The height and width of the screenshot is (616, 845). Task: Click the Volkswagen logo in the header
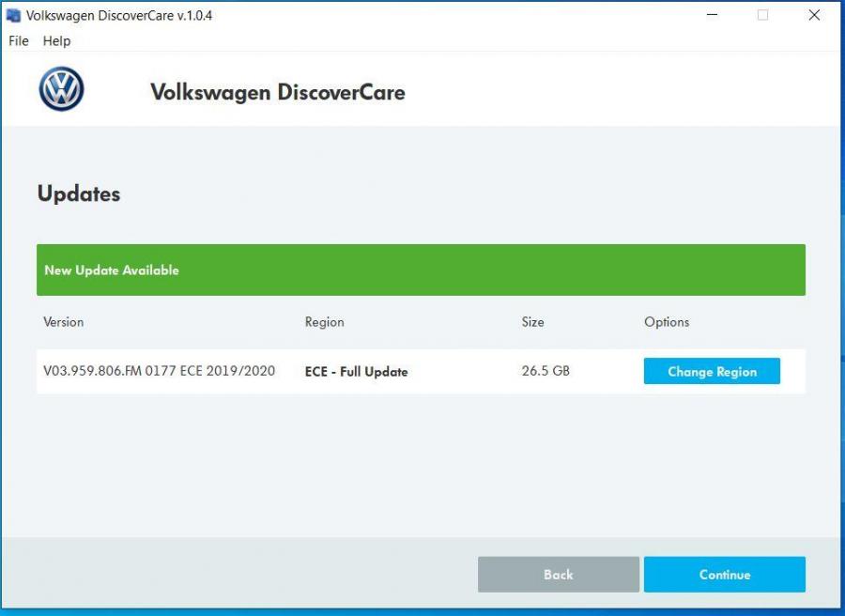pos(61,90)
